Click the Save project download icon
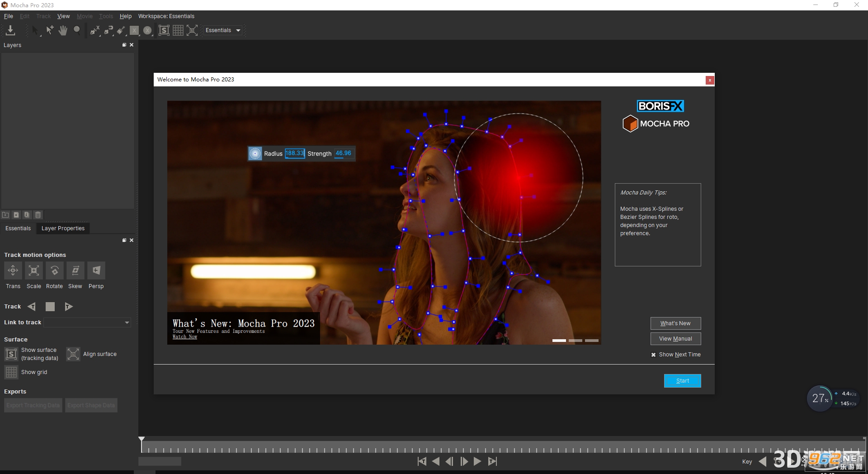Viewport: 868px width, 474px height. click(x=10, y=30)
